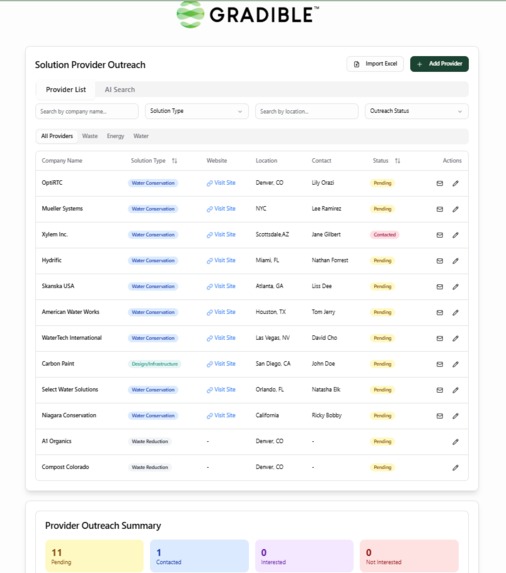The height and width of the screenshot is (573, 506).
Task: Open Niagara Conservation Visit Site link
Action: (221, 416)
